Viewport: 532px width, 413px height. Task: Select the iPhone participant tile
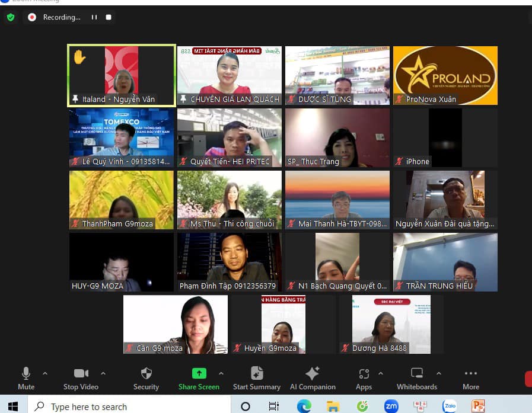[445, 137]
